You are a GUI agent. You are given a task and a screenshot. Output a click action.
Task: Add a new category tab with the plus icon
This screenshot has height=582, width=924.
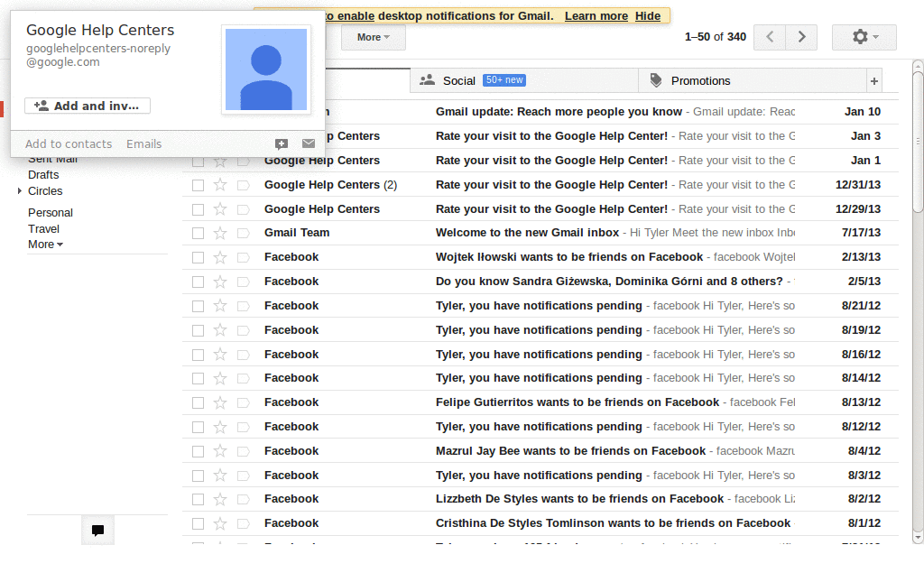point(874,80)
